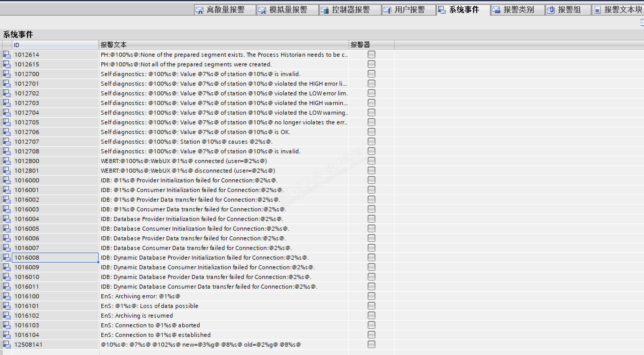Click the row icon for event 1016100
Screen dimensions: 644x355
(x=7, y=296)
